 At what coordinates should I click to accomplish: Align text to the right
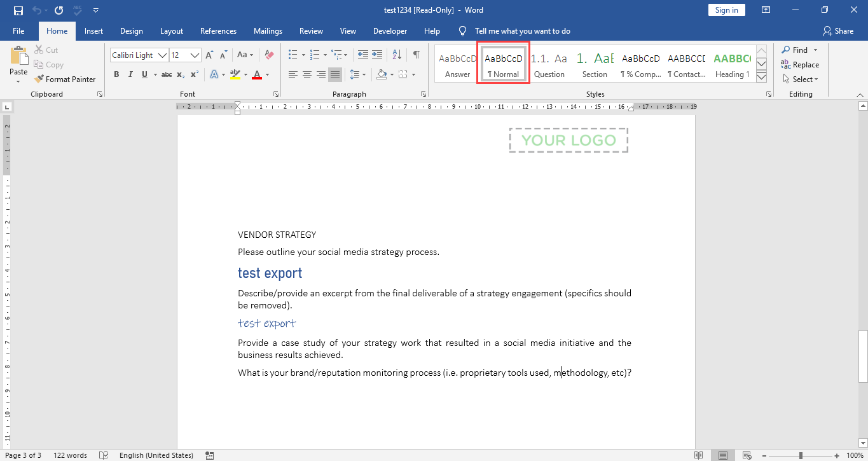[x=321, y=74]
